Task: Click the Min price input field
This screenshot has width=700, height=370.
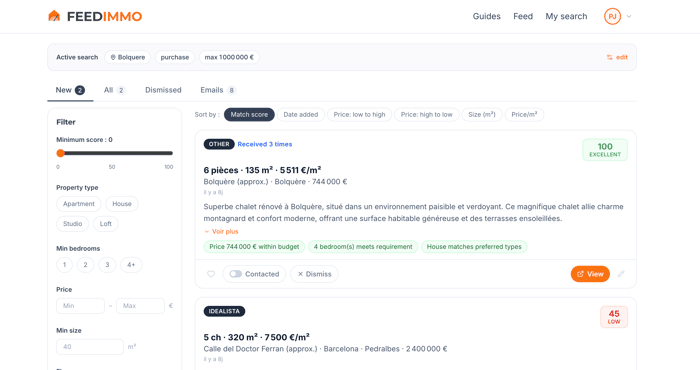Action: 80,306
